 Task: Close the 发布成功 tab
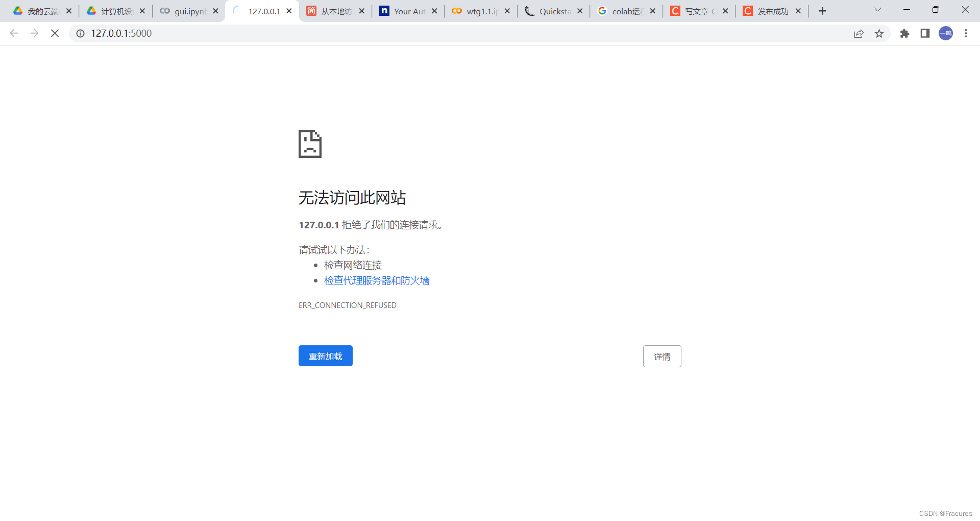(x=798, y=11)
